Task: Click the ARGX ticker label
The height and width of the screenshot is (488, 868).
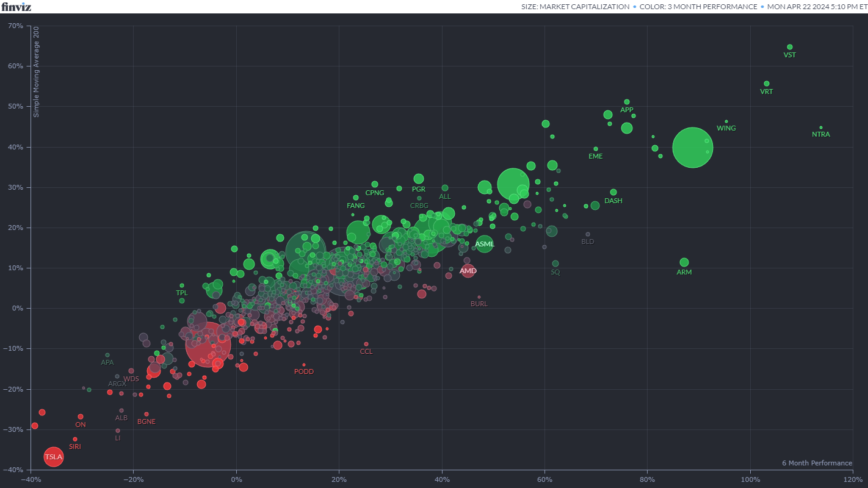Action: 117,384
